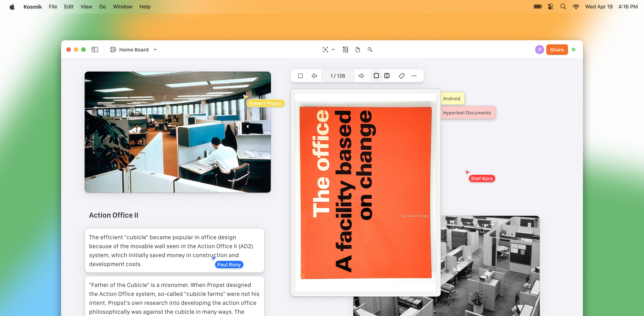Click the PDF selection frame icon
Image resolution: width=644 pixels, height=316 pixels.
[x=301, y=76]
